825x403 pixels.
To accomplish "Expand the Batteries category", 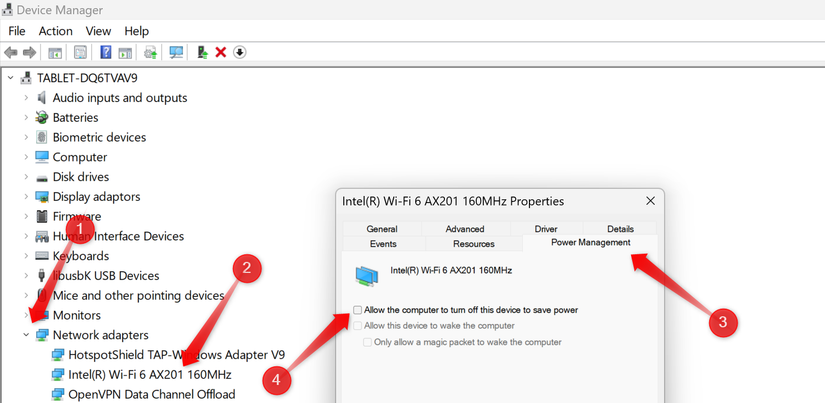I will 26,117.
